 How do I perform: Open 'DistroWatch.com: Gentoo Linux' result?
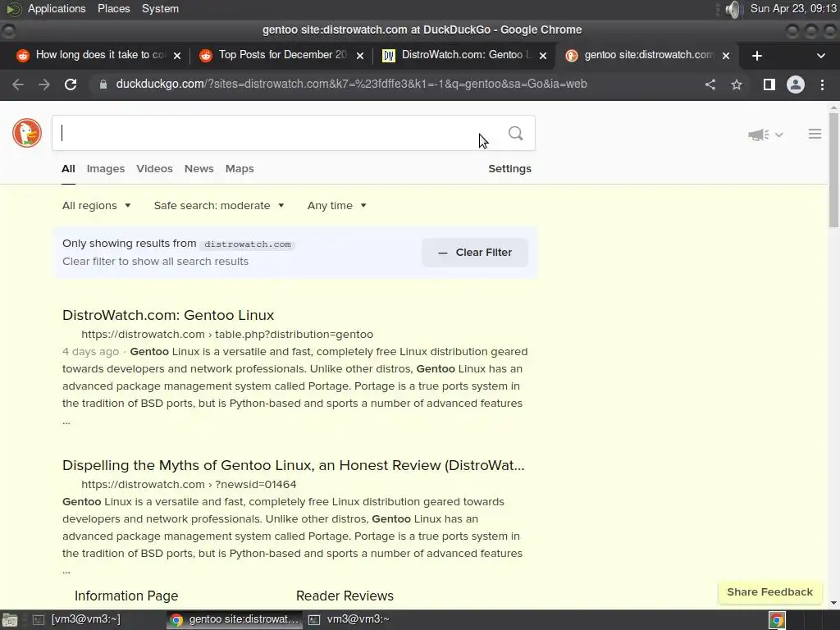[x=168, y=315]
